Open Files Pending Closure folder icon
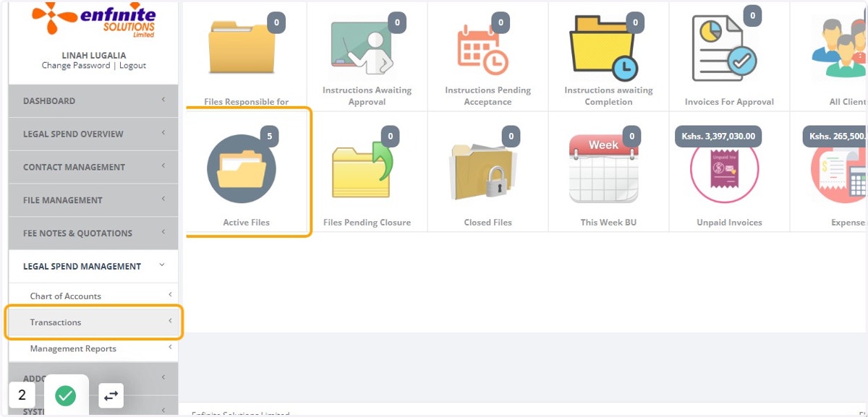 (362, 171)
